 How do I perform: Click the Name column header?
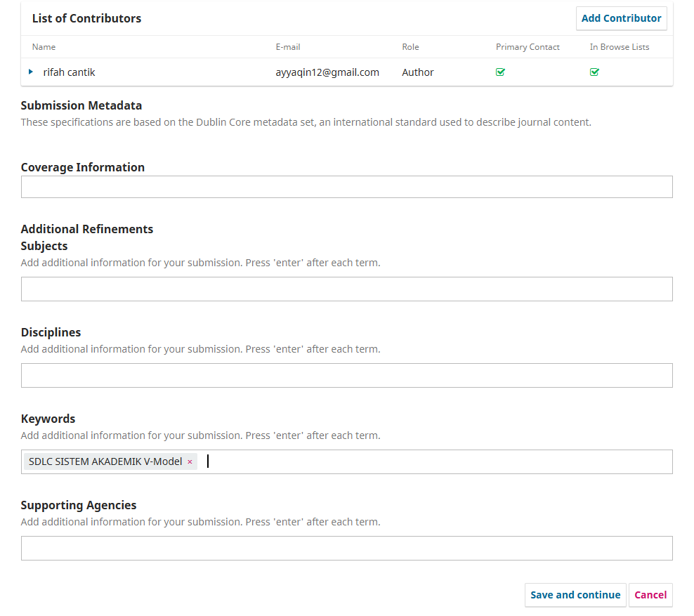[44, 47]
